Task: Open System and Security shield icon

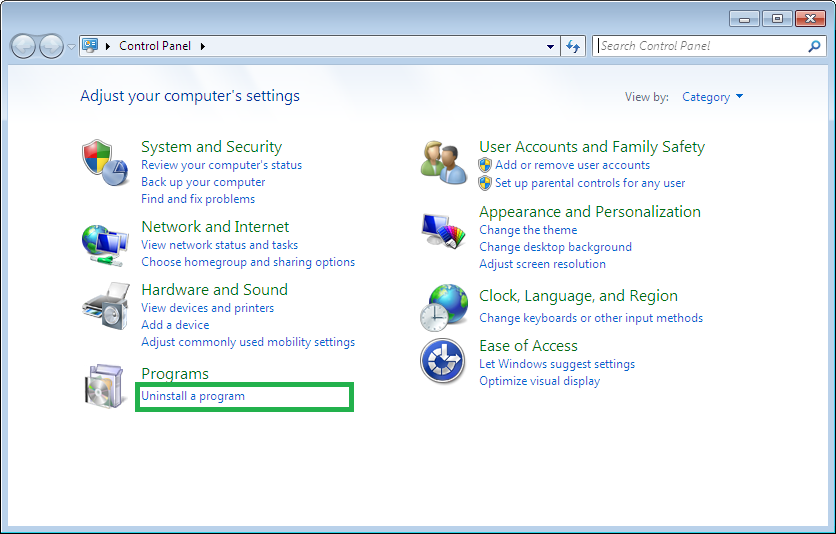Action: 105,163
